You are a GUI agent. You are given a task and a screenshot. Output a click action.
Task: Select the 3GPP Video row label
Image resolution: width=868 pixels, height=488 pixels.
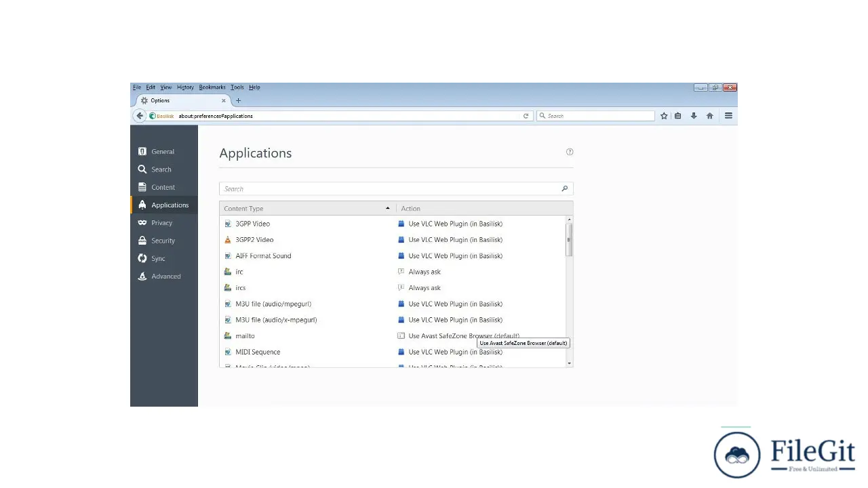(252, 224)
